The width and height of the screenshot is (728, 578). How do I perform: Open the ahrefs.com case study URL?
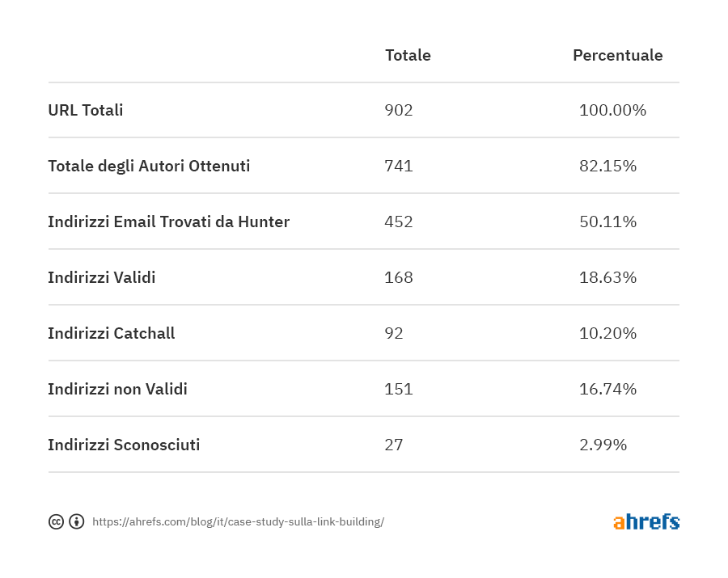point(238,522)
